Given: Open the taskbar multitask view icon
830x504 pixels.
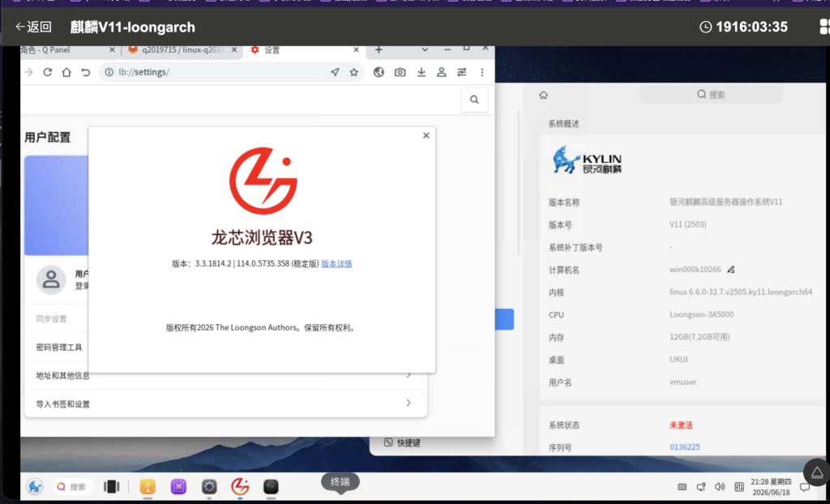Looking at the screenshot, I should point(112,486).
